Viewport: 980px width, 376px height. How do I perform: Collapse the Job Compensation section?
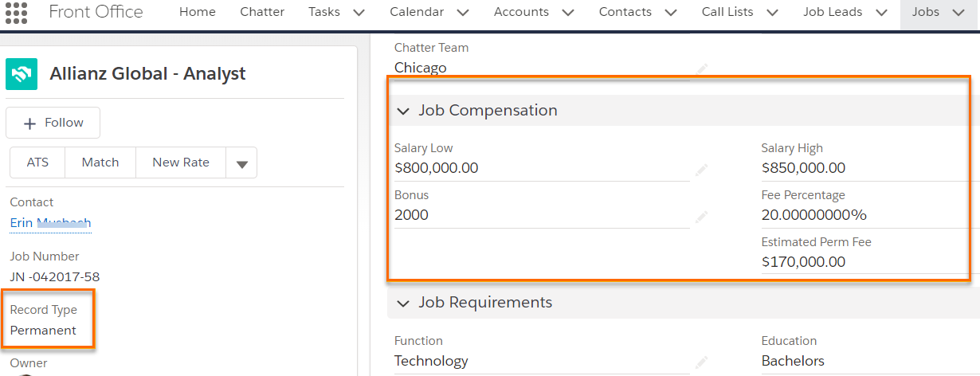(x=403, y=112)
